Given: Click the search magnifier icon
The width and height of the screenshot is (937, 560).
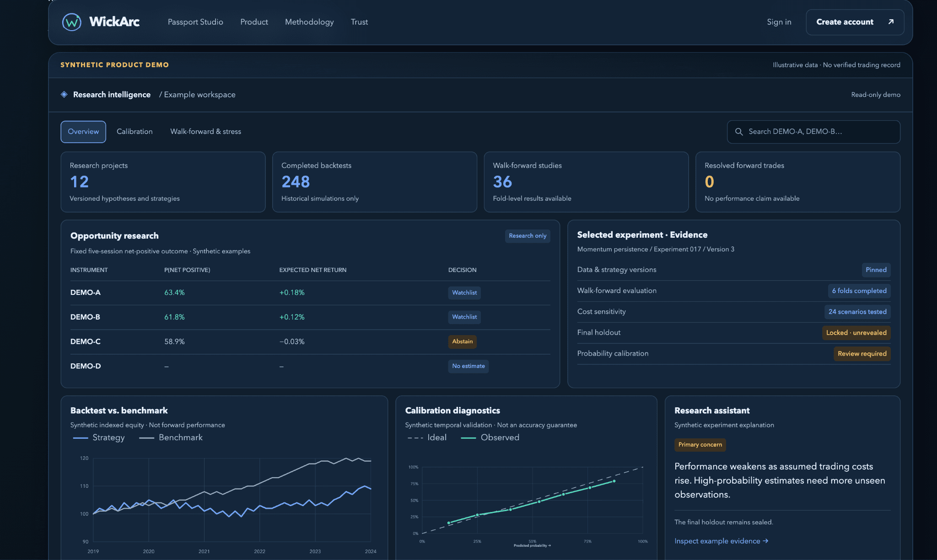Looking at the screenshot, I should (738, 132).
